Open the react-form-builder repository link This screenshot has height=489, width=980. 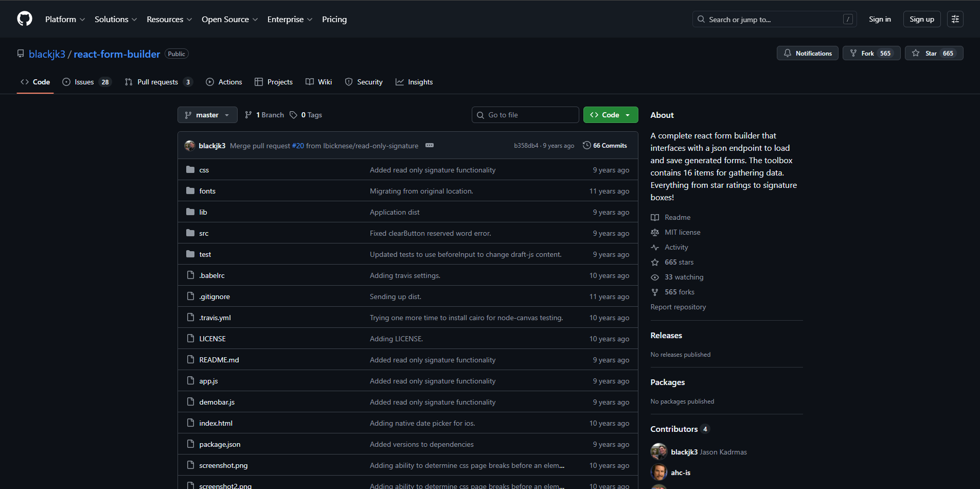pos(117,54)
